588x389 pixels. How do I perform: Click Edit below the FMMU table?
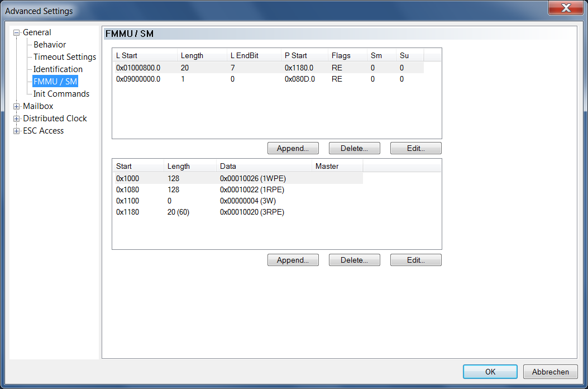tap(416, 148)
